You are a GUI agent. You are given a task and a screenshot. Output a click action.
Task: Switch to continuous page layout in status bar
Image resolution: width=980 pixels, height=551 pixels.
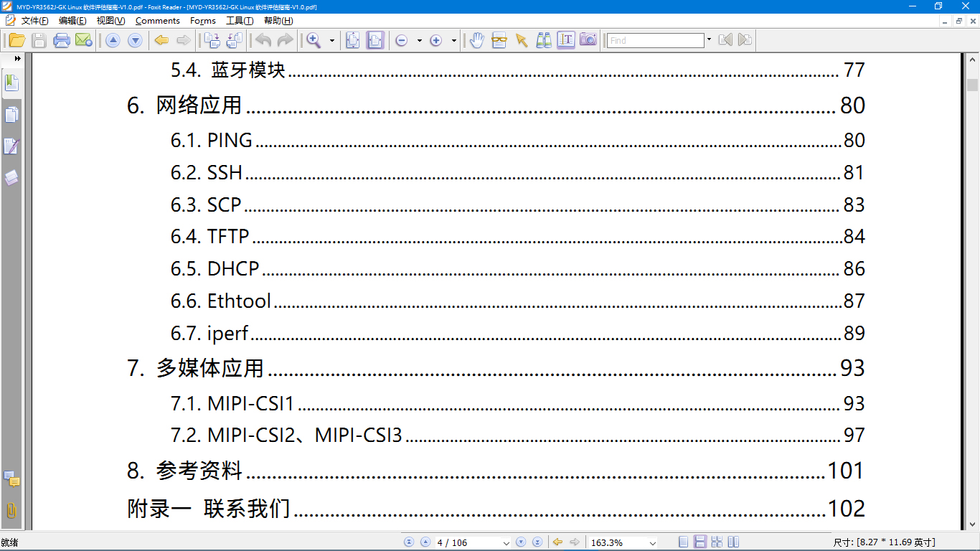pos(700,542)
